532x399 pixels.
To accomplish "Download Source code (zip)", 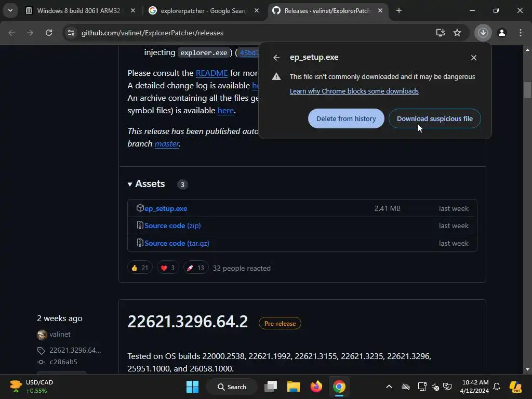I will point(172,225).
